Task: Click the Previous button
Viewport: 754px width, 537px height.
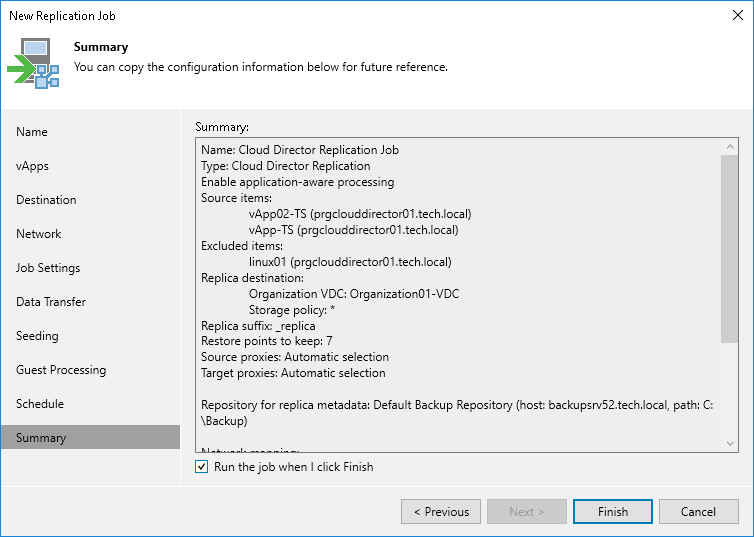Action: click(x=440, y=512)
